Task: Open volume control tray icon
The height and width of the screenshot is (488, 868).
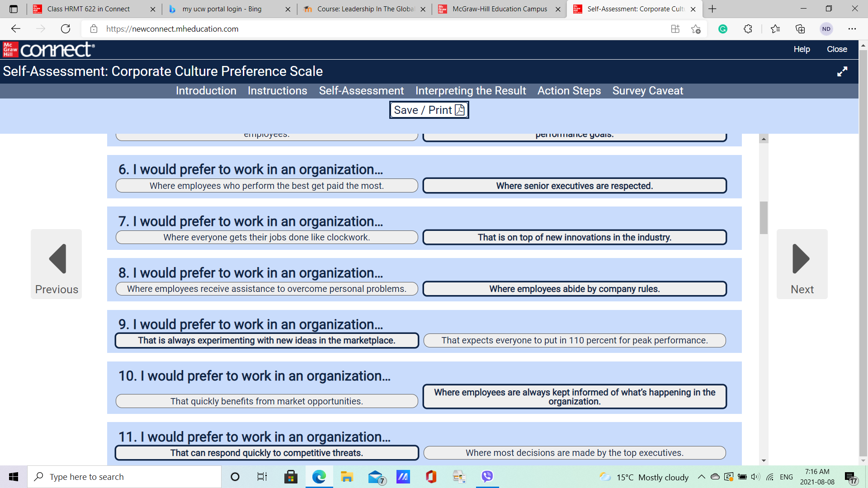Action: pos(755,477)
